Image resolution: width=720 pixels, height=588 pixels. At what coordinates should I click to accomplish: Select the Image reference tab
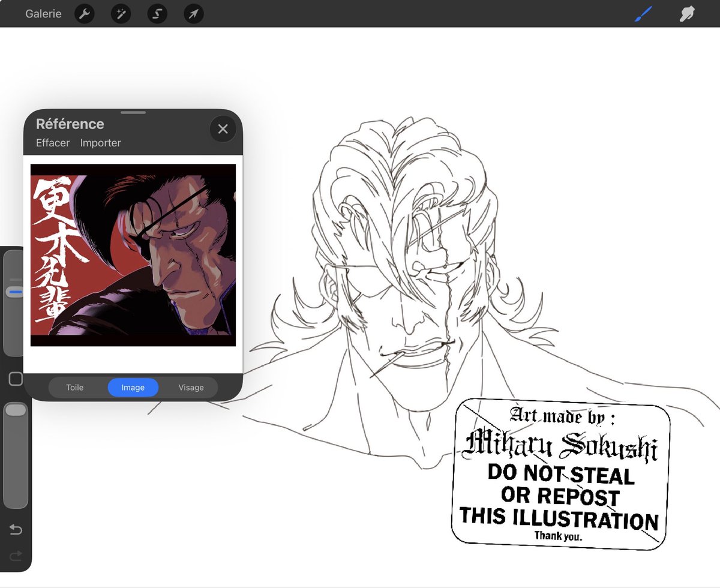pos(133,388)
